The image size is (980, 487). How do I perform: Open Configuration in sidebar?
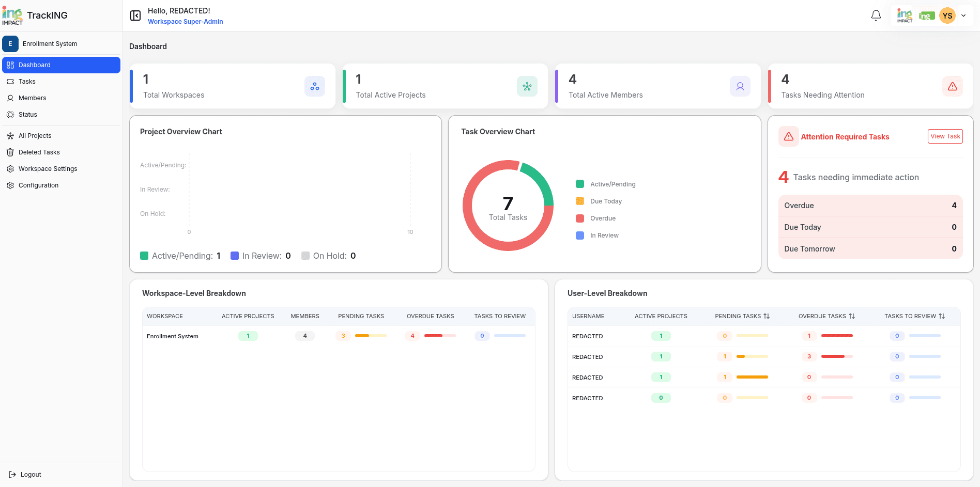click(x=61, y=185)
